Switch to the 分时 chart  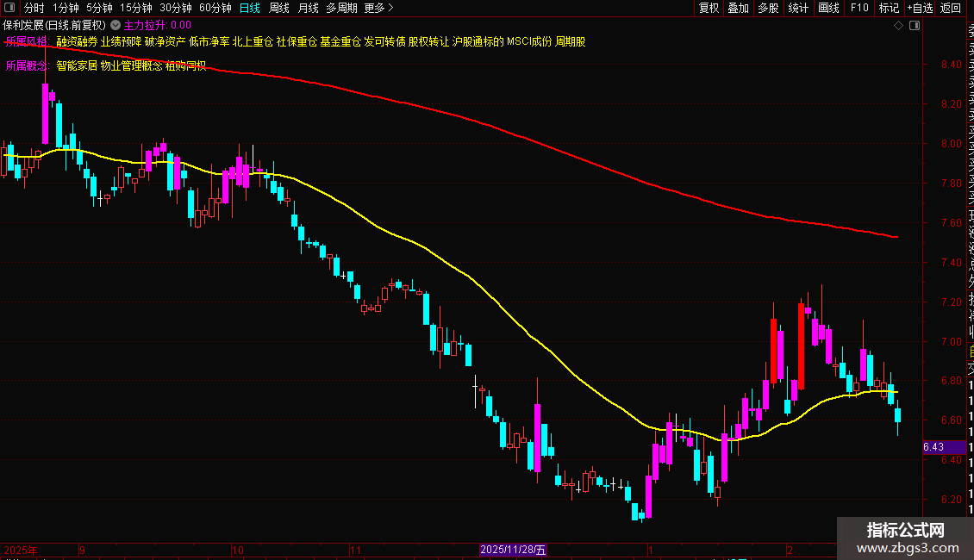point(34,8)
